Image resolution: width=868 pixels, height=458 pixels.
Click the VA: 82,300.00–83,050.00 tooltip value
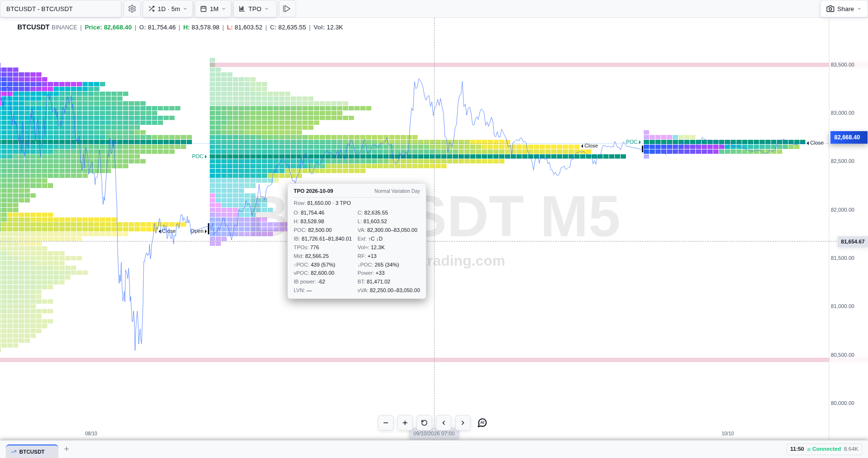click(x=388, y=230)
